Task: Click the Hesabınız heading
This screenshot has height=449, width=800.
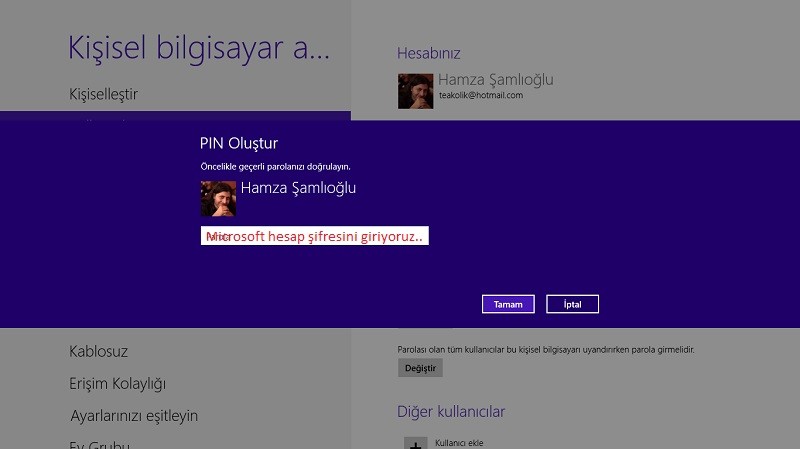Action: [429, 53]
